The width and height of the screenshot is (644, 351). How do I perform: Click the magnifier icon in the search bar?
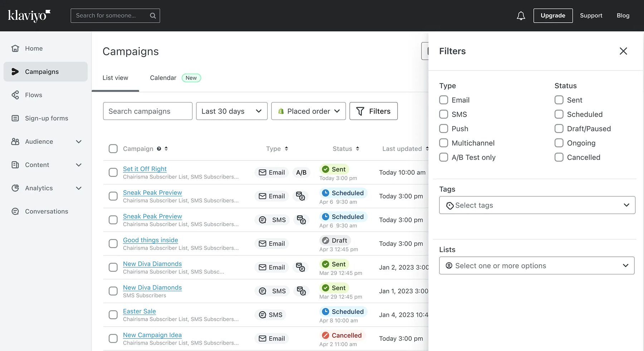click(153, 15)
